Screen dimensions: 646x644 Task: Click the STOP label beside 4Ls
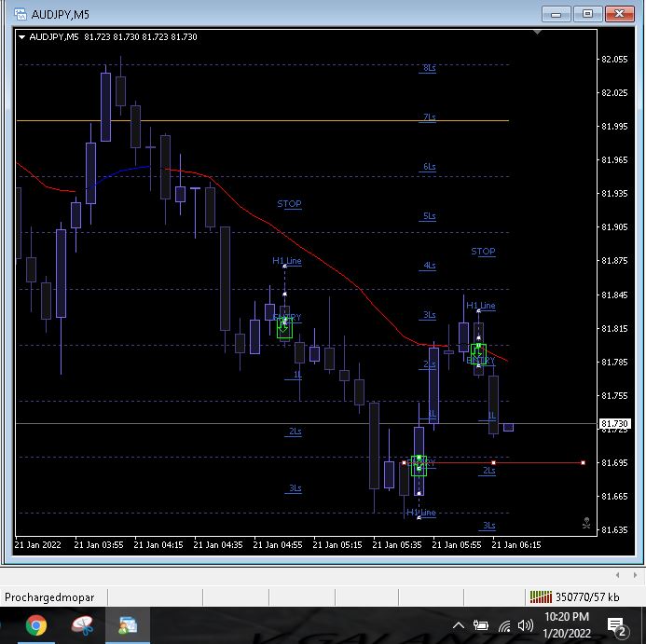pyautogui.click(x=483, y=252)
